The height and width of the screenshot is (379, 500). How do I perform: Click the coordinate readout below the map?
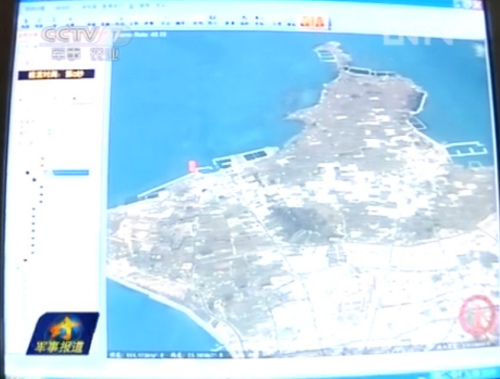pyautogui.click(x=166, y=355)
